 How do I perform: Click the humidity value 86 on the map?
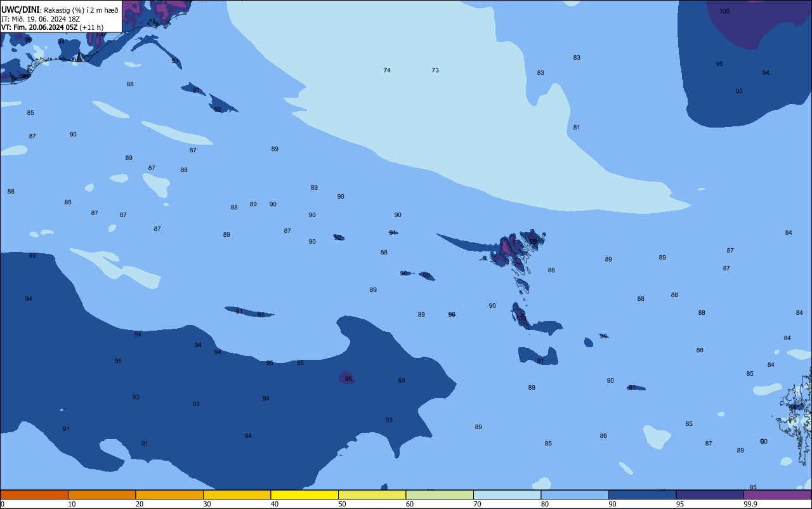coord(603,436)
